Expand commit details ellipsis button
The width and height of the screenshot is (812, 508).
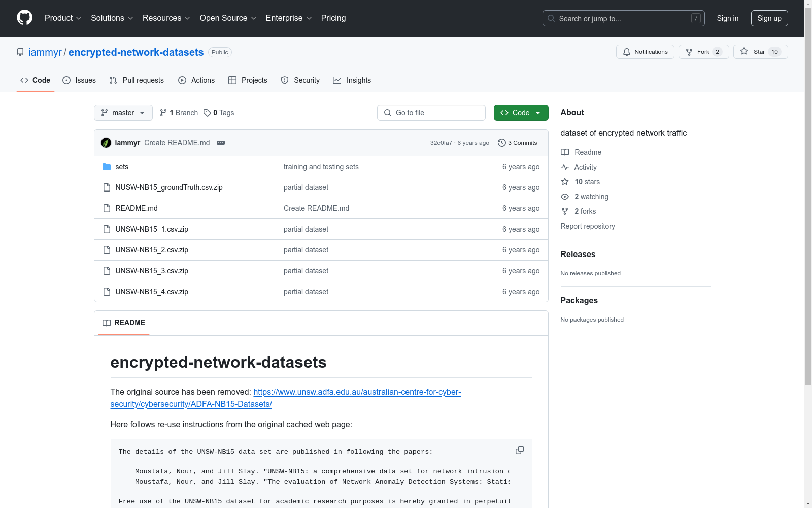click(221, 143)
